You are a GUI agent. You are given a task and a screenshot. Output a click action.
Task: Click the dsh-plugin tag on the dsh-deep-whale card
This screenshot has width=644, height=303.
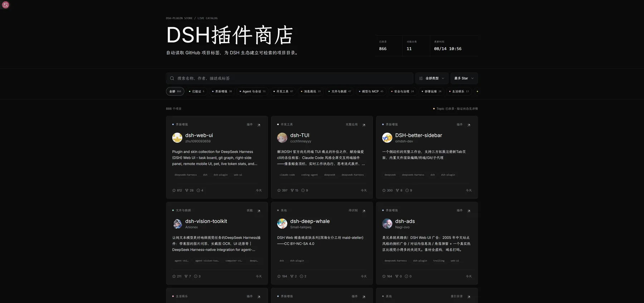(297, 261)
